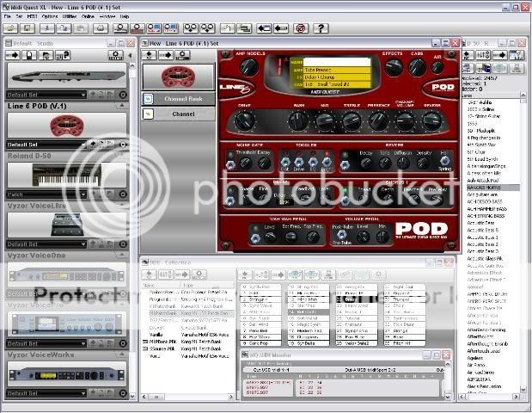Screen dimensions: 532x413
Task: Click the Channel button
Action: tap(179, 114)
